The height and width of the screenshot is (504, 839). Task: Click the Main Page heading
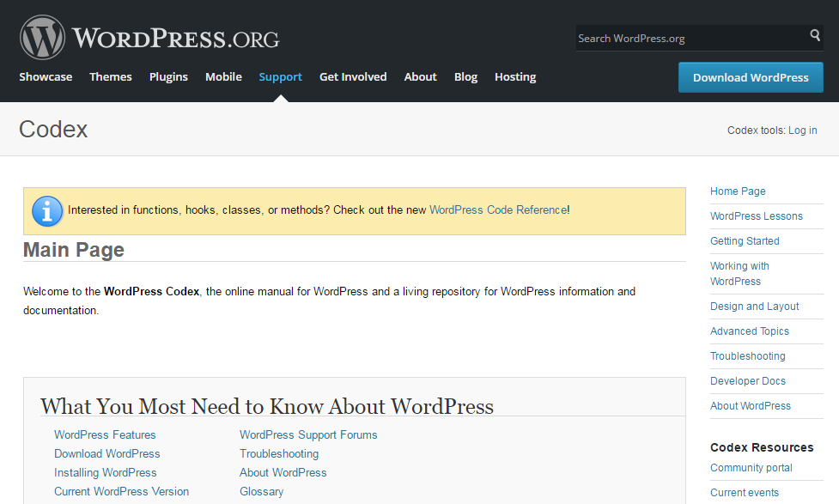pyautogui.click(x=73, y=250)
